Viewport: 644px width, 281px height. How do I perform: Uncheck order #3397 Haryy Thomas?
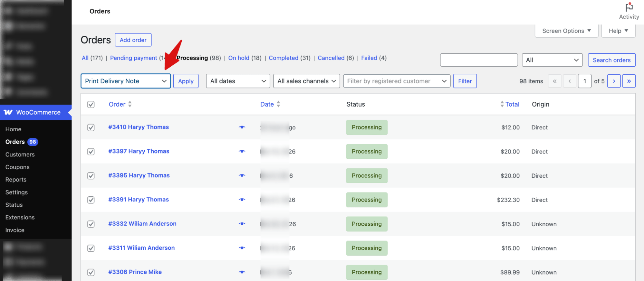coord(91,152)
